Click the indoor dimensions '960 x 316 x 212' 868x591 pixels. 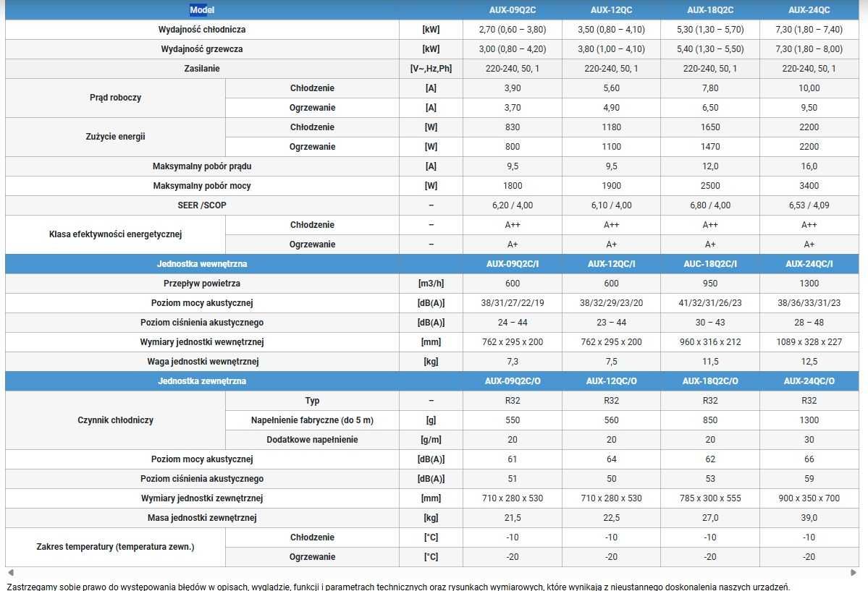[710, 342]
